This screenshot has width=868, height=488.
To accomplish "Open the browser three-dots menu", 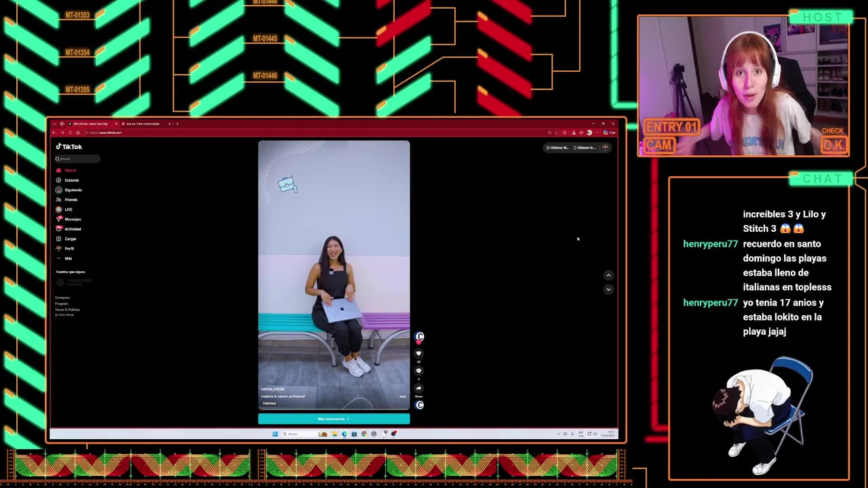I will [x=597, y=133].
